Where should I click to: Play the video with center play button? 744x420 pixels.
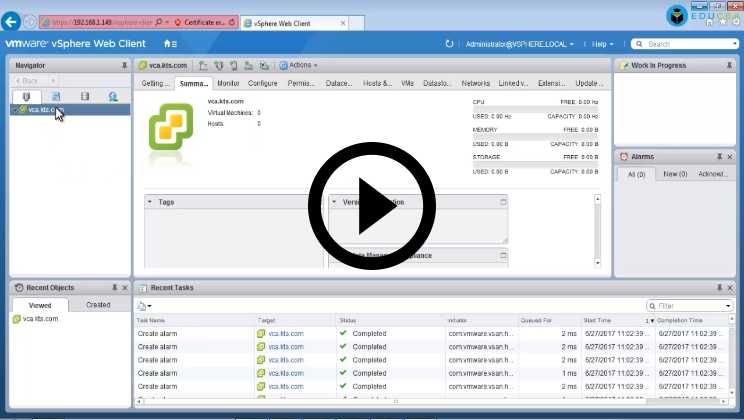371,207
